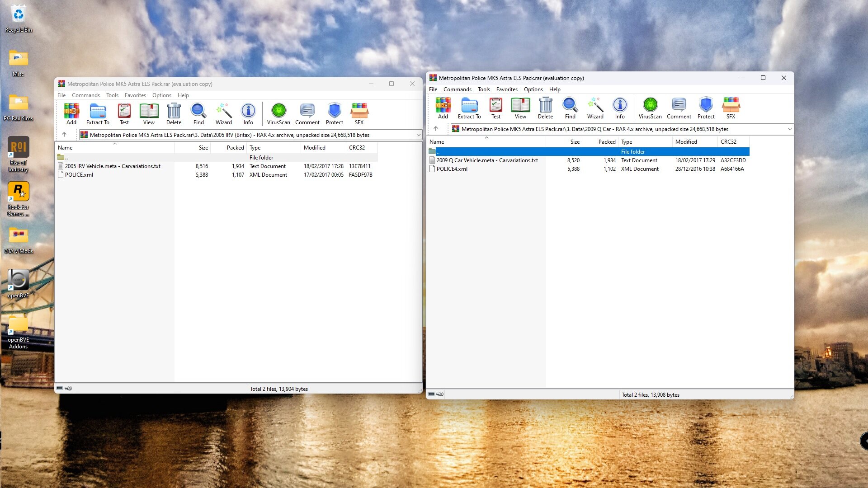Expand address path dropdown in left window
This screenshot has height=488, width=868.
[418, 135]
